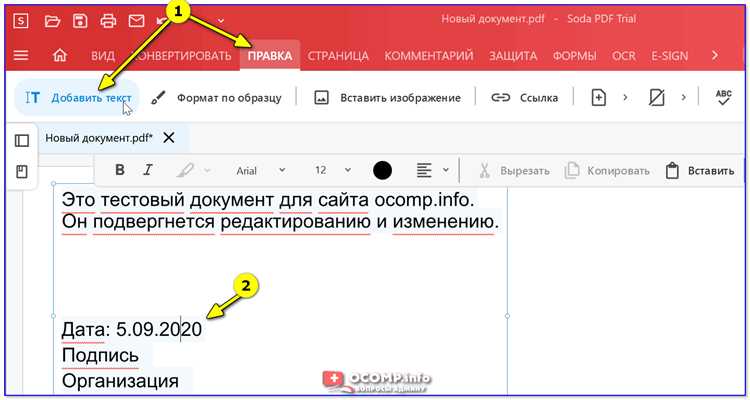Switch to the КОММЕНТАРИЙ tab
Screen dimensions: 750x400
coord(429,56)
